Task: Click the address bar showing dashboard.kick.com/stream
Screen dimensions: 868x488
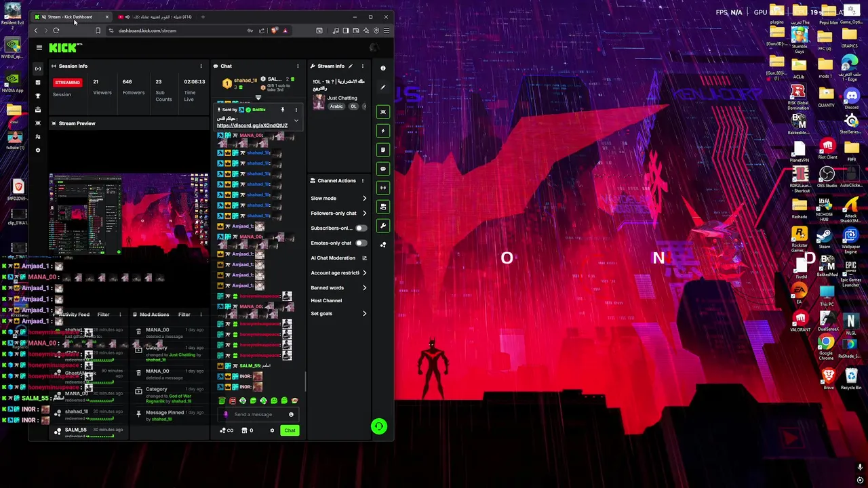Action: (147, 30)
